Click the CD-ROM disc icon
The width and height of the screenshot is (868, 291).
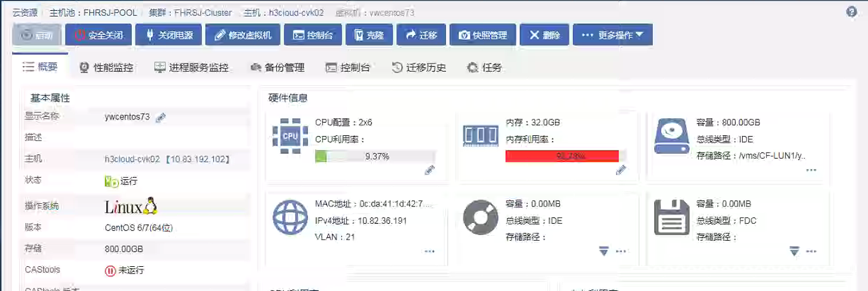pyautogui.click(x=480, y=217)
